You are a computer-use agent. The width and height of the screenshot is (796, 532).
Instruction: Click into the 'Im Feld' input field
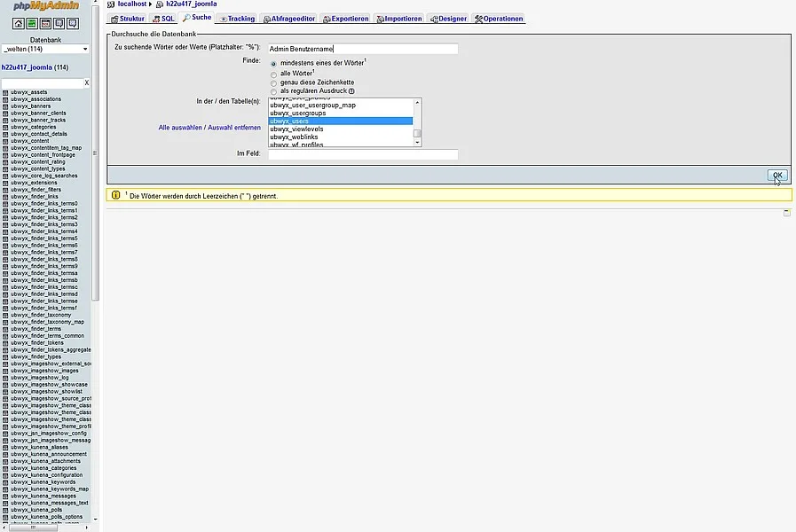[363, 154]
